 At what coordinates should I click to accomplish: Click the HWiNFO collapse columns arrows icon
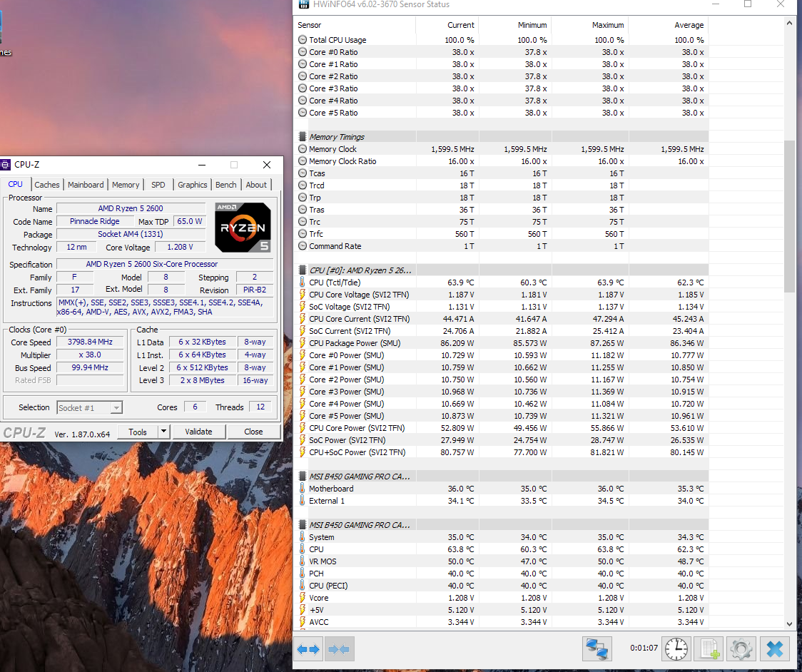pyautogui.click(x=339, y=649)
